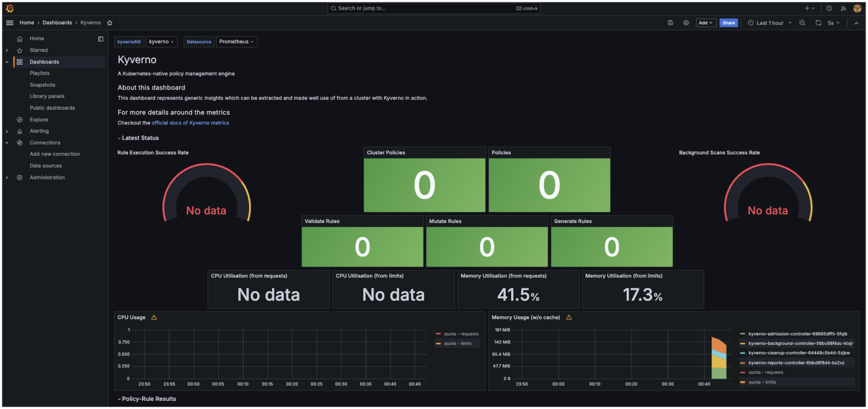Screen dimensions: 868x409
Task: Click the Rule Execution Success Rate gauge
Action: (206, 193)
